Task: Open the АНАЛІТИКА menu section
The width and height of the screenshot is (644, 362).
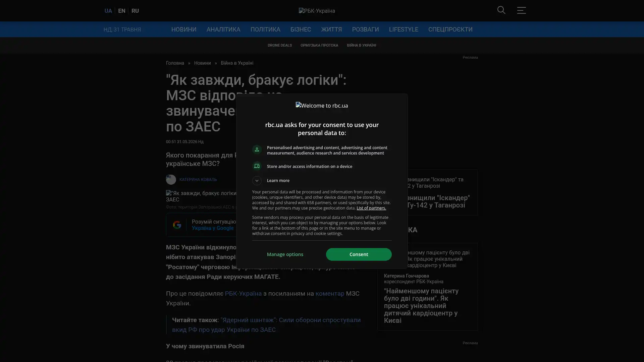Action: pos(223,29)
